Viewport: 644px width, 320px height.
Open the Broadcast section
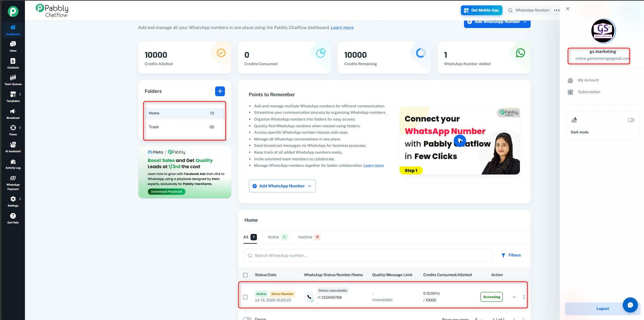tap(13, 114)
